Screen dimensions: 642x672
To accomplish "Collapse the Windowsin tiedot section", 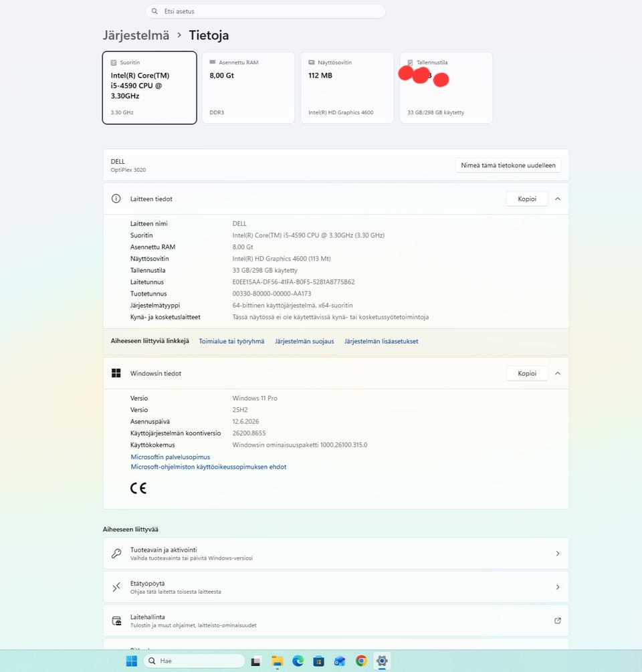I will coord(558,373).
